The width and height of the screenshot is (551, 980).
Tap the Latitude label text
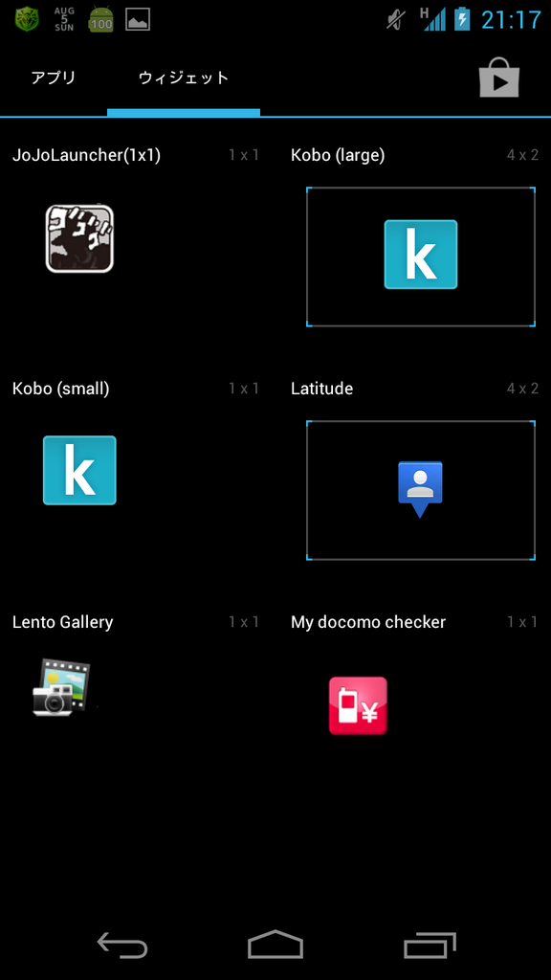click(321, 389)
